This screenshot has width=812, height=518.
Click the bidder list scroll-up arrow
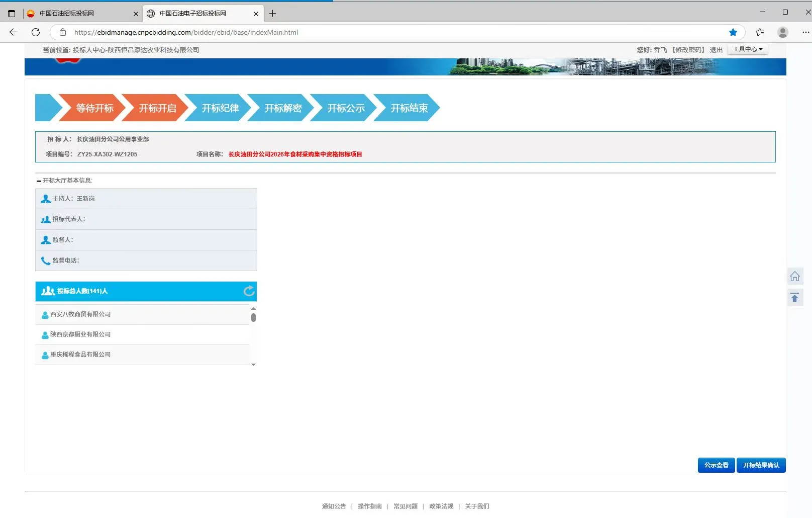pyautogui.click(x=253, y=308)
